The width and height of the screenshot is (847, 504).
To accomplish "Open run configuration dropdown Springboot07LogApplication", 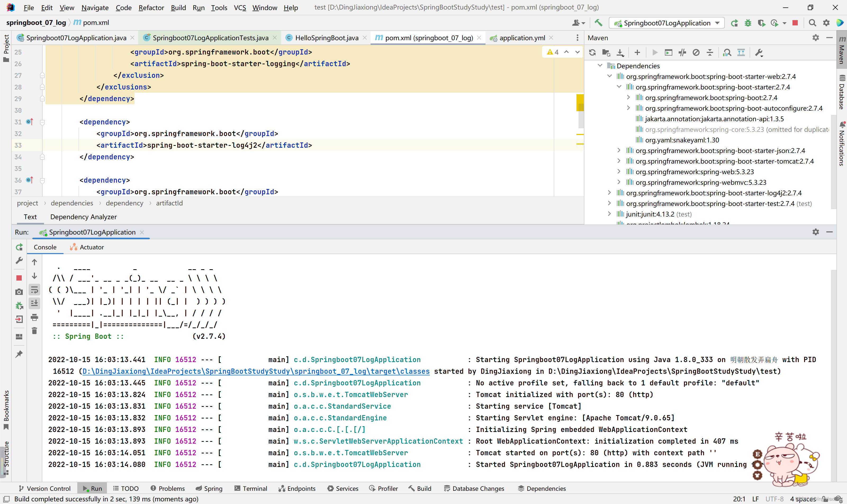I will click(x=666, y=23).
